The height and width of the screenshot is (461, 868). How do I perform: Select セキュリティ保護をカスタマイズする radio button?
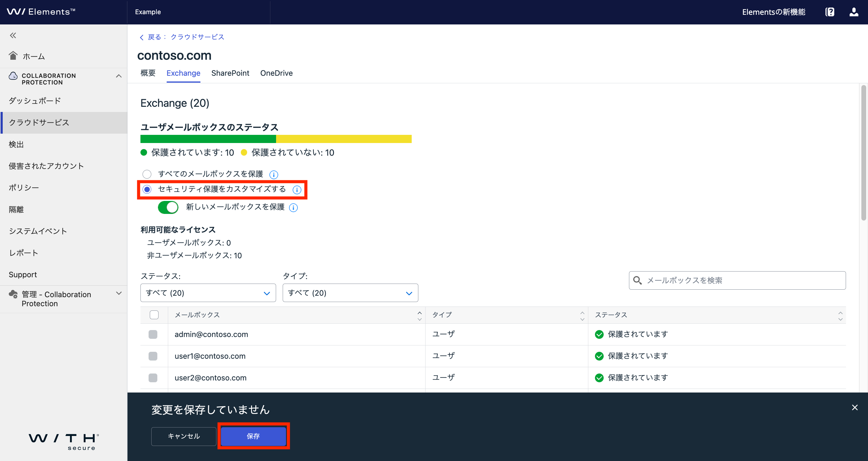pos(147,189)
